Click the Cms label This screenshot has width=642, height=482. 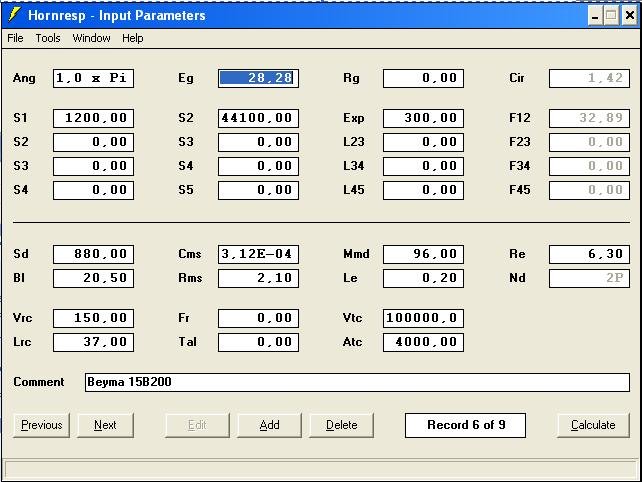tap(190, 254)
